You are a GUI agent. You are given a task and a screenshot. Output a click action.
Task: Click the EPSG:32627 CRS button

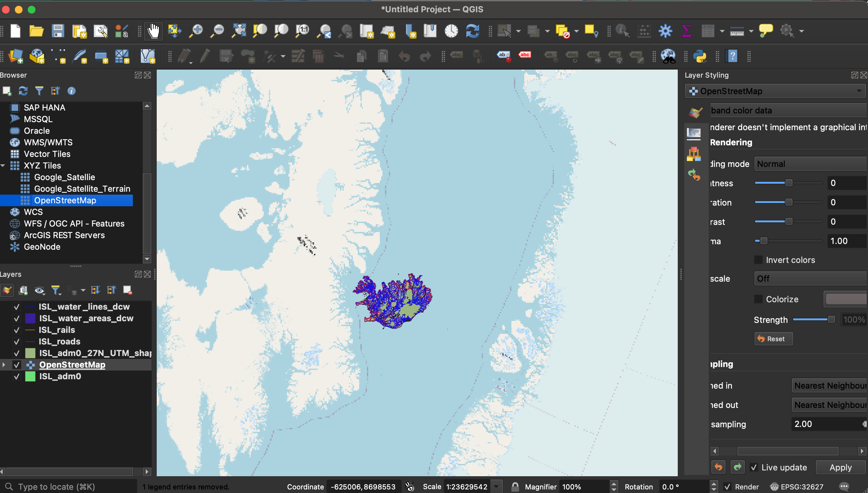click(x=796, y=487)
